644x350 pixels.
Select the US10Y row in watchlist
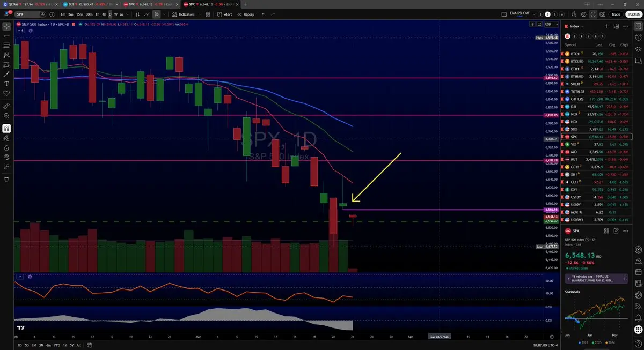click(596, 197)
